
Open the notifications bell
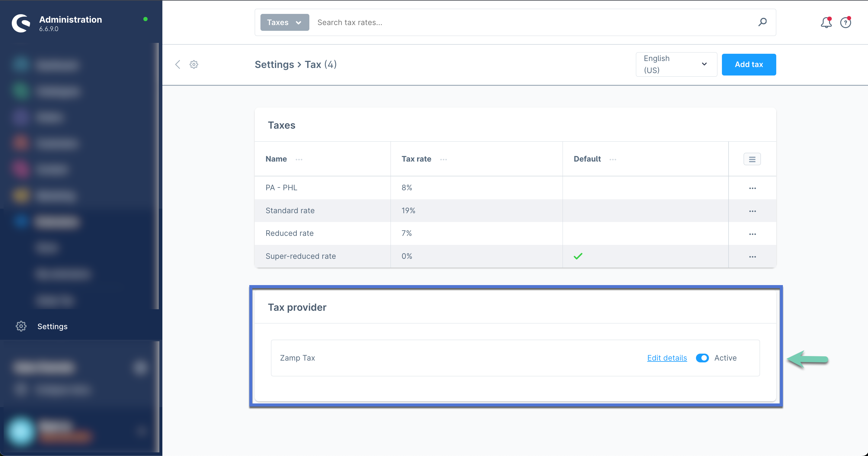(826, 23)
